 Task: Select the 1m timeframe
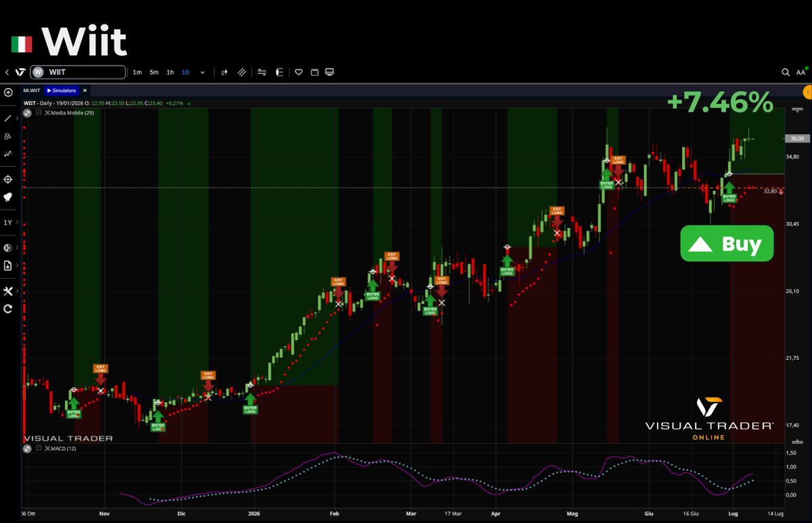point(137,72)
